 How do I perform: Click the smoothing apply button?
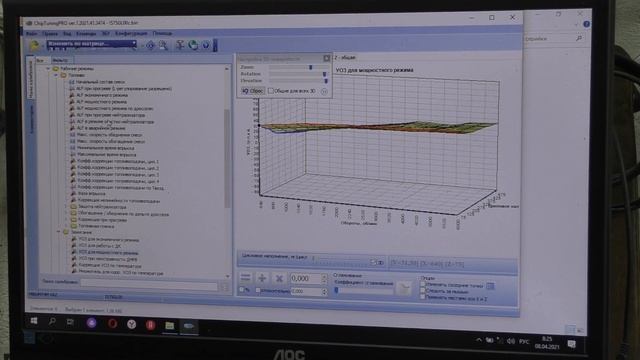tap(403, 288)
